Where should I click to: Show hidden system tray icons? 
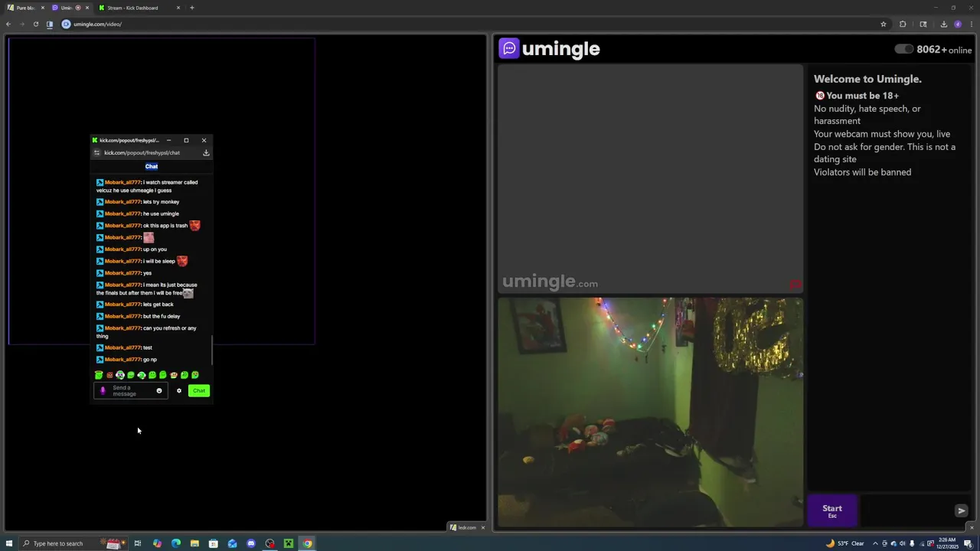click(x=875, y=544)
